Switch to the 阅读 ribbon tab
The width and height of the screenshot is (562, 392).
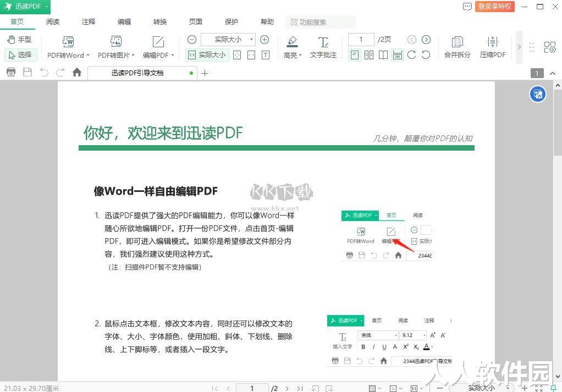53,22
